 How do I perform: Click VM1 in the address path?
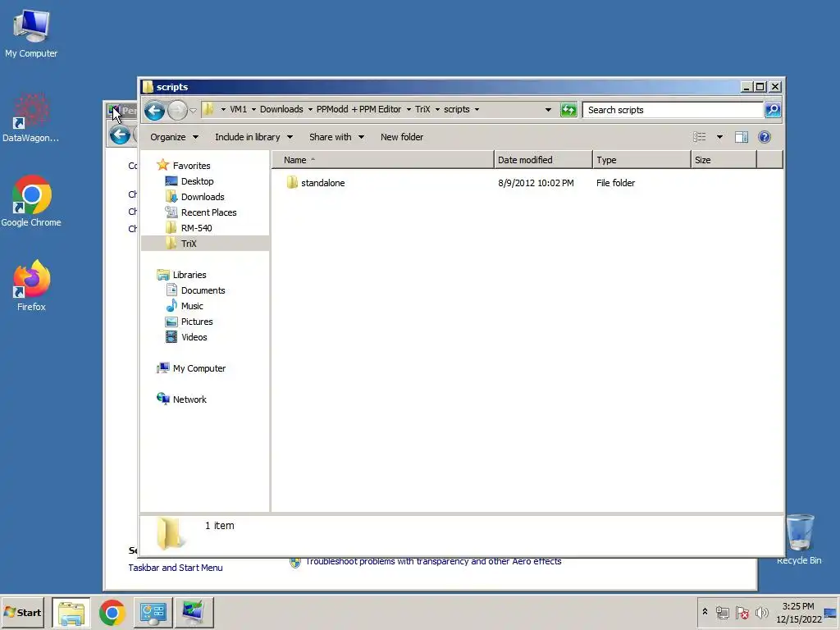[x=239, y=109]
